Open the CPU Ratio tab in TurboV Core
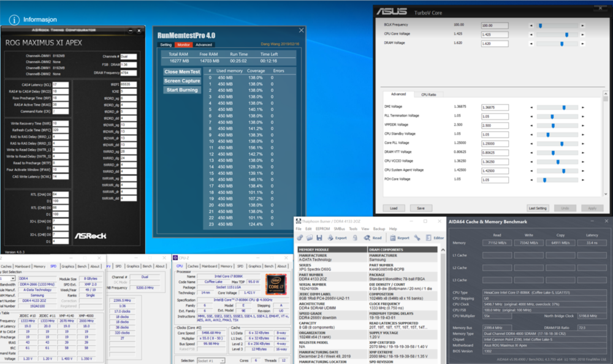 [428, 94]
